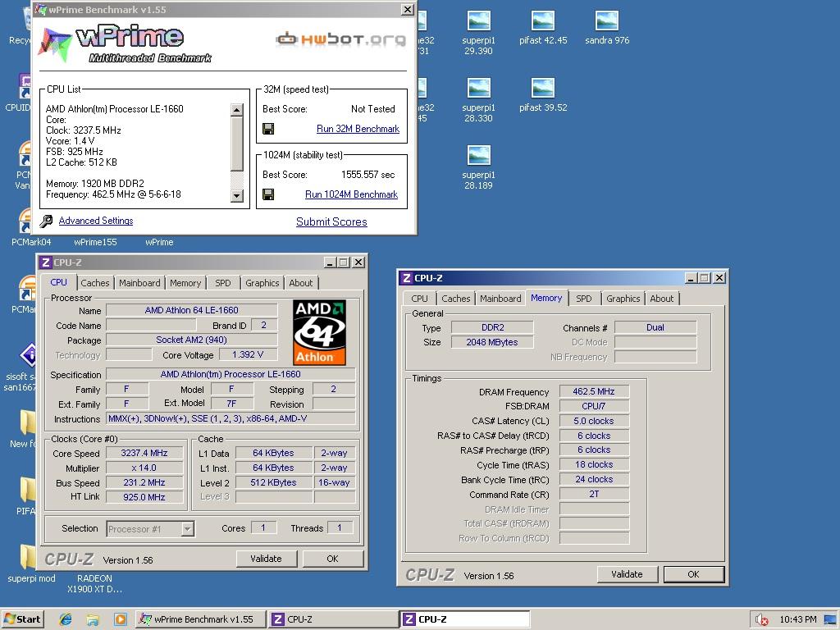The image size is (840, 630).
Task: Click the HWBOT.org logo in wPrime
Action: tap(340, 39)
